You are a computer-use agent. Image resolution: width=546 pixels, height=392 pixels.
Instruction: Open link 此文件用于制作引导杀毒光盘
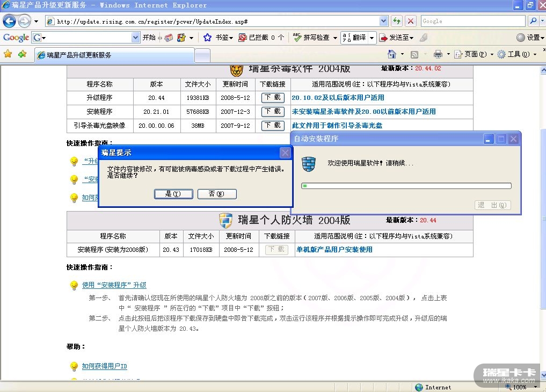[x=337, y=126]
